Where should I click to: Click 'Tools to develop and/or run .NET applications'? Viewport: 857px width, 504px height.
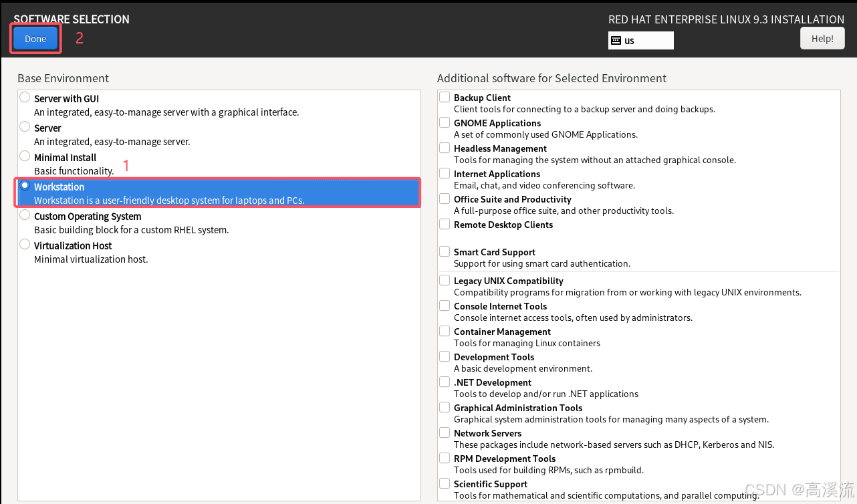[546, 394]
